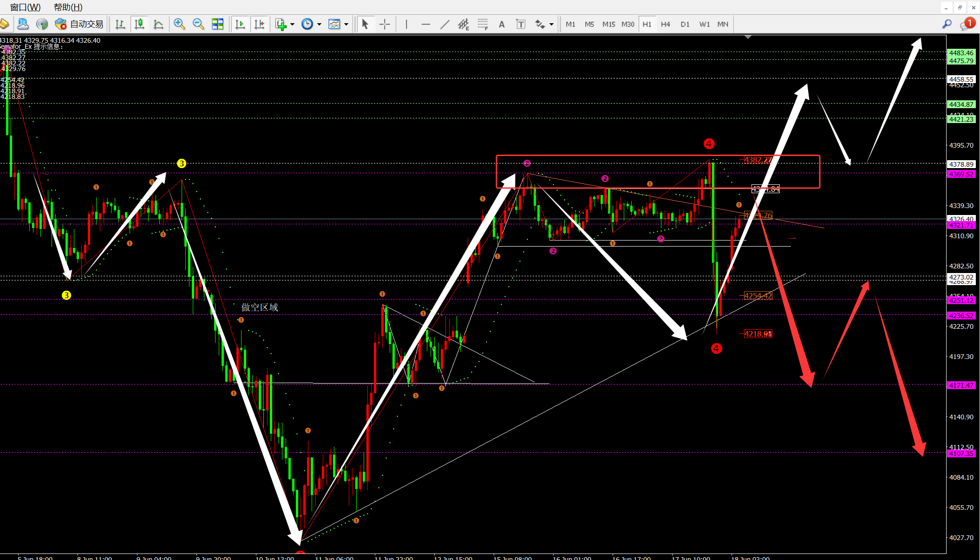Open the 帮助(H) menu
This screenshot has height=560, width=980.
click(68, 7)
